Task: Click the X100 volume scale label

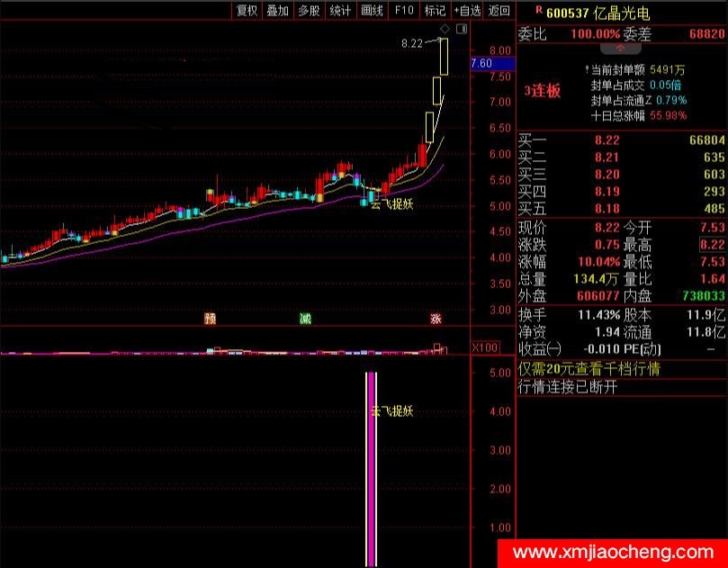Action: (x=485, y=347)
